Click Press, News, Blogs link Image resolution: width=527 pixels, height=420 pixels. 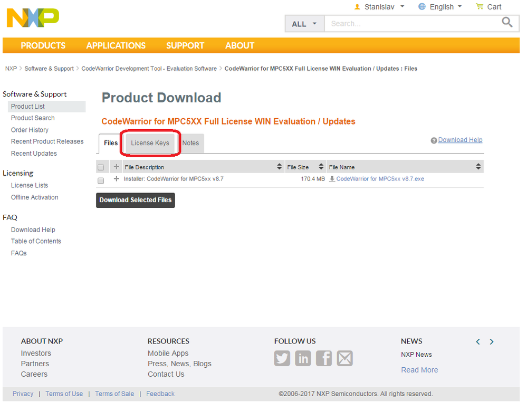click(179, 364)
